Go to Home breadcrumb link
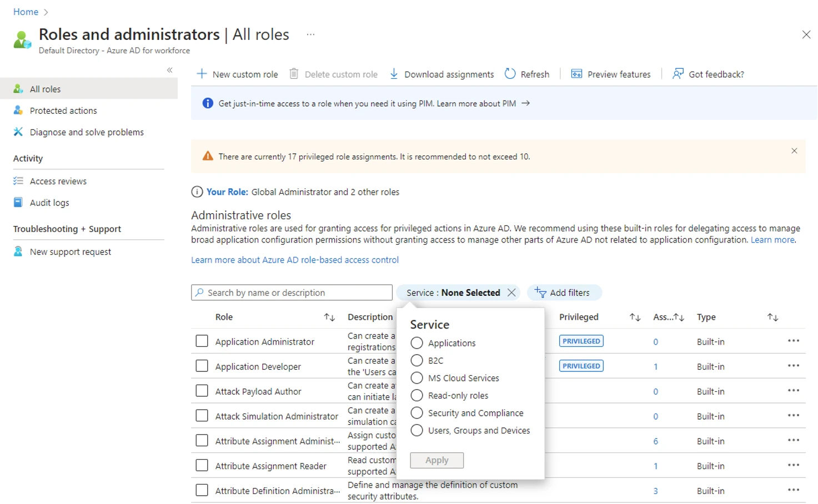 click(26, 12)
